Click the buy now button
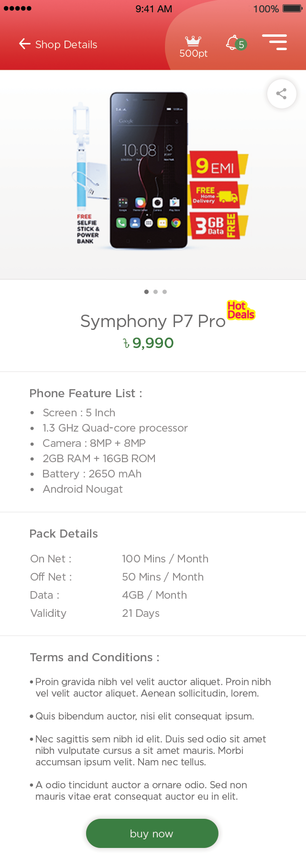 coord(152,833)
